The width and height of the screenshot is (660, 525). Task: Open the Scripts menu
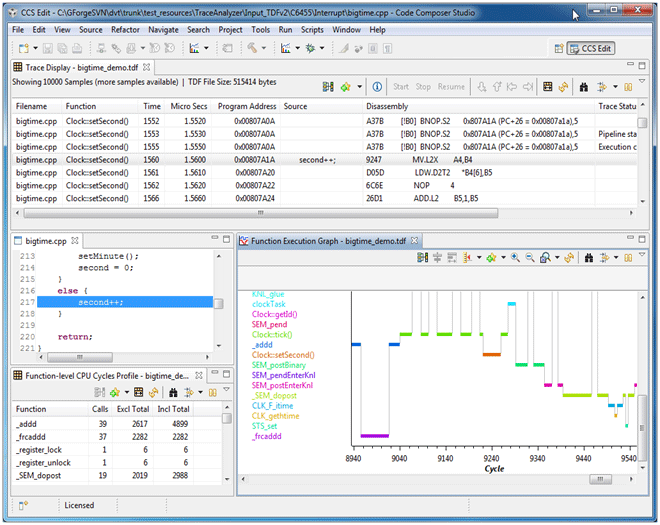click(313, 30)
